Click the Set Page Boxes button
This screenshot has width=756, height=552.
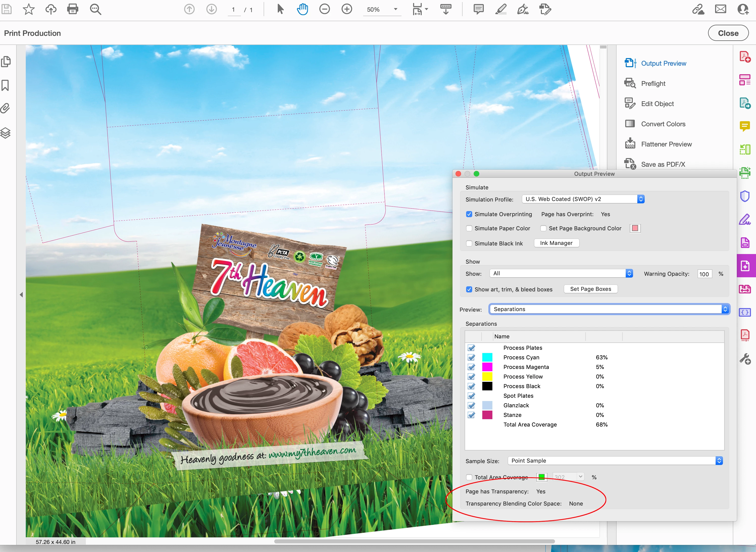coord(590,289)
